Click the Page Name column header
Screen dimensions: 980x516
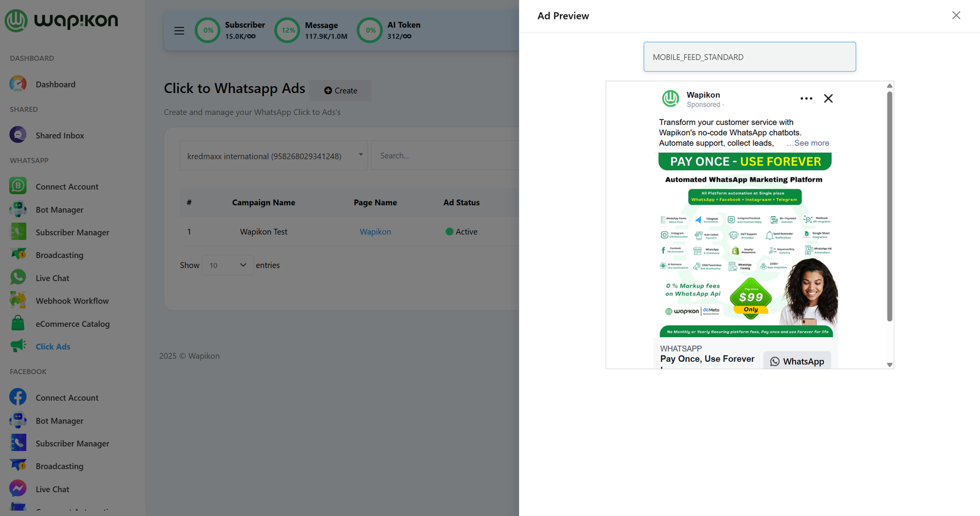375,203
